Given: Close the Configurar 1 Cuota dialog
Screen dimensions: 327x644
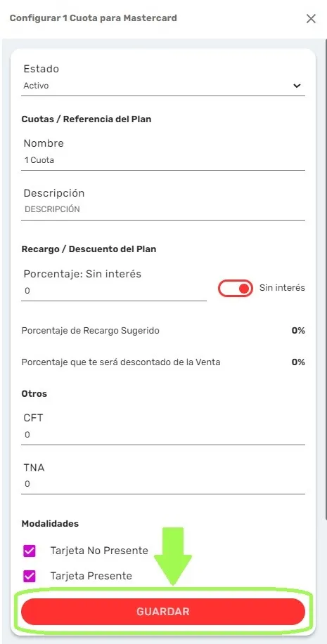Looking at the screenshot, I should pyautogui.click(x=311, y=18).
